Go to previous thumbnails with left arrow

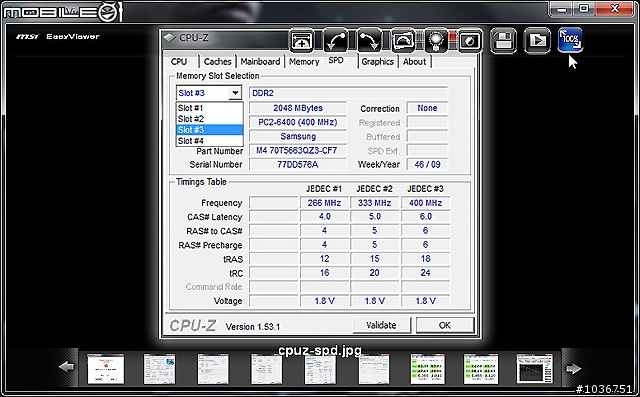[x=67, y=367]
